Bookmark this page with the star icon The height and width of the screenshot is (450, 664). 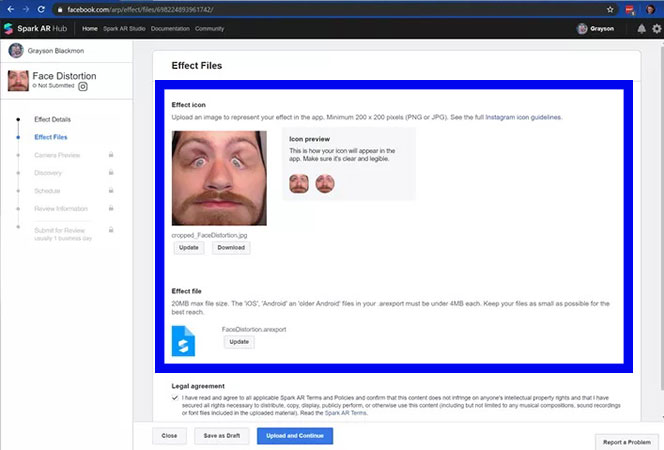pyautogui.click(x=610, y=9)
